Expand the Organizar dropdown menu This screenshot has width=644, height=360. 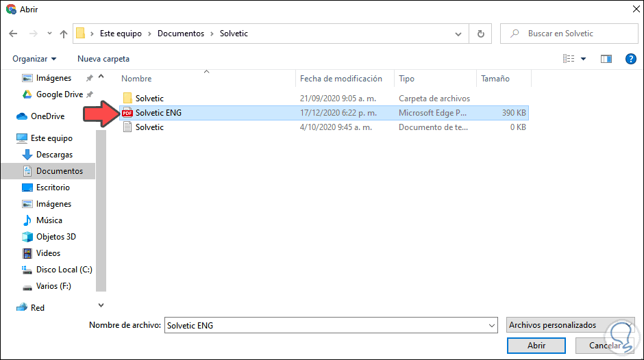34,59
